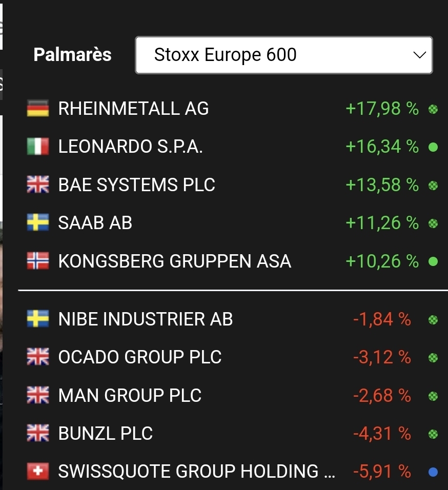This screenshot has width=448, height=490.
Task: Open the Stoxx Europe 600 index dropdown
Action: click(x=283, y=55)
